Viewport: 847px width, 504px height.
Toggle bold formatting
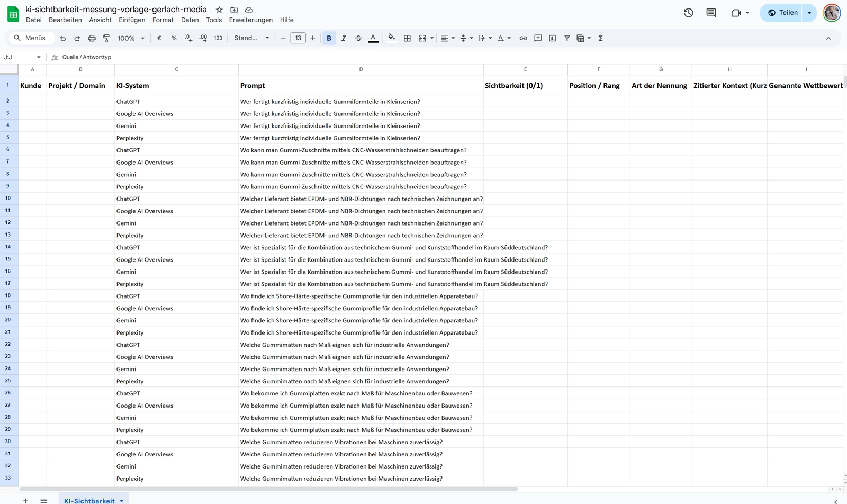point(329,38)
